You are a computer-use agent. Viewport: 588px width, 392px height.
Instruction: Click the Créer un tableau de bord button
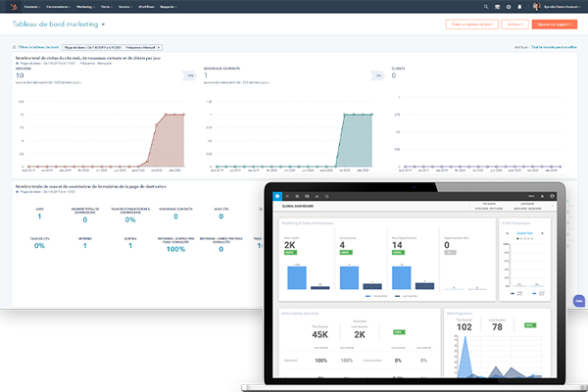click(471, 23)
